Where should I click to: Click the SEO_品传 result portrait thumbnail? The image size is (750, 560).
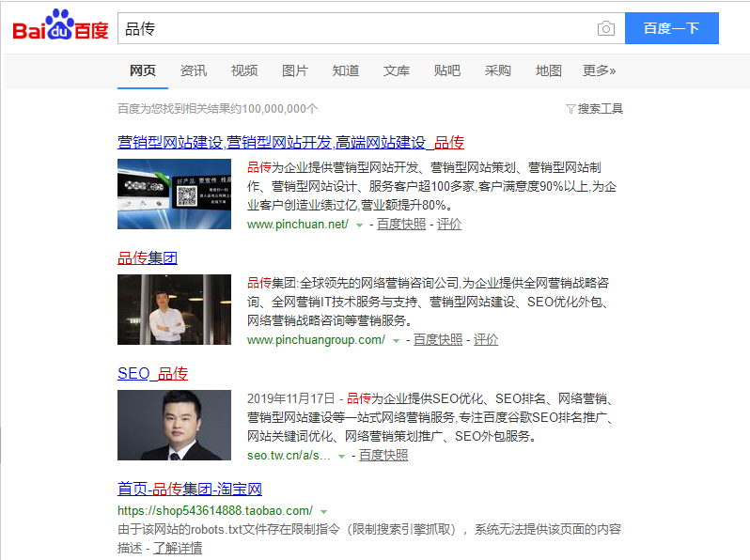174,425
